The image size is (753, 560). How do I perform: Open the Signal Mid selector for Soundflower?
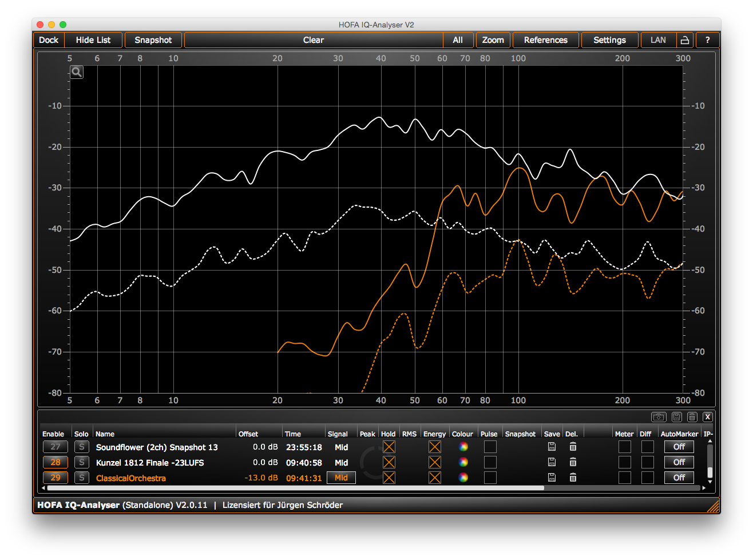[x=341, y=447]
